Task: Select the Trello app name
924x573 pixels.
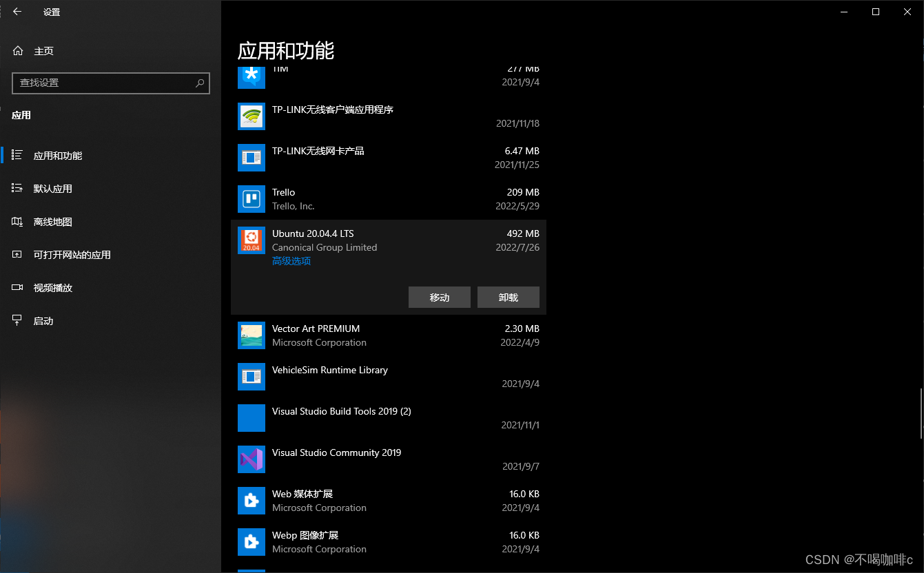Action: pos(284,192)
